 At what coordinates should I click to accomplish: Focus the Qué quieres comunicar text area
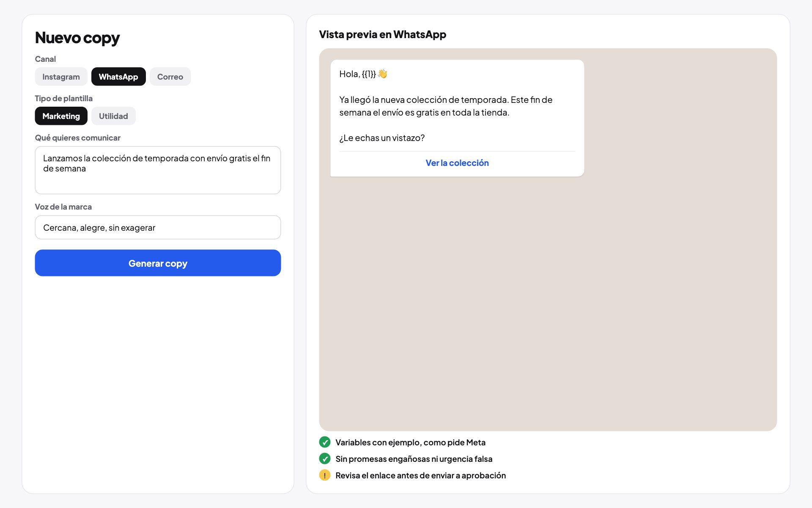click(158, 170)
